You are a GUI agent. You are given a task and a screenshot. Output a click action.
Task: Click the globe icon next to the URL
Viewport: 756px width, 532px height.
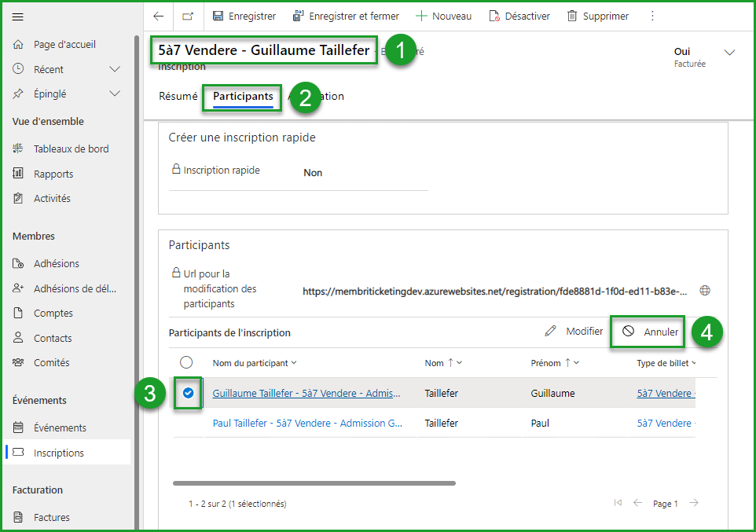pos(705,290)
